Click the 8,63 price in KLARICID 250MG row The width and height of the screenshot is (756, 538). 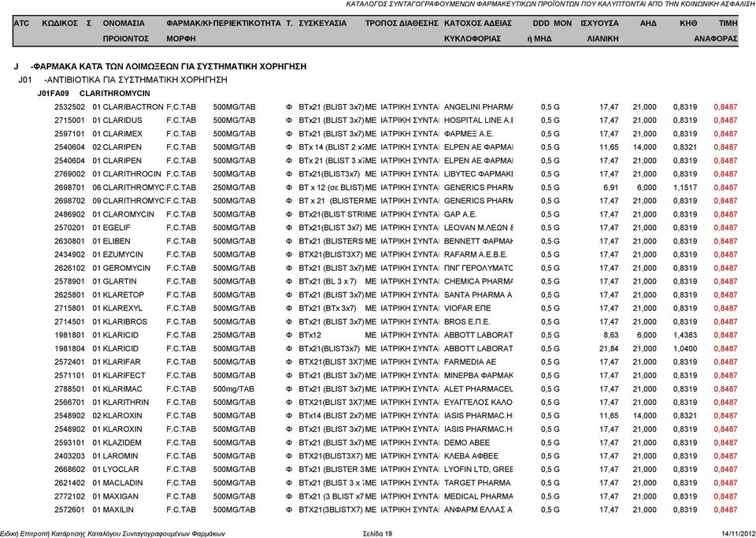click(611, 336)
